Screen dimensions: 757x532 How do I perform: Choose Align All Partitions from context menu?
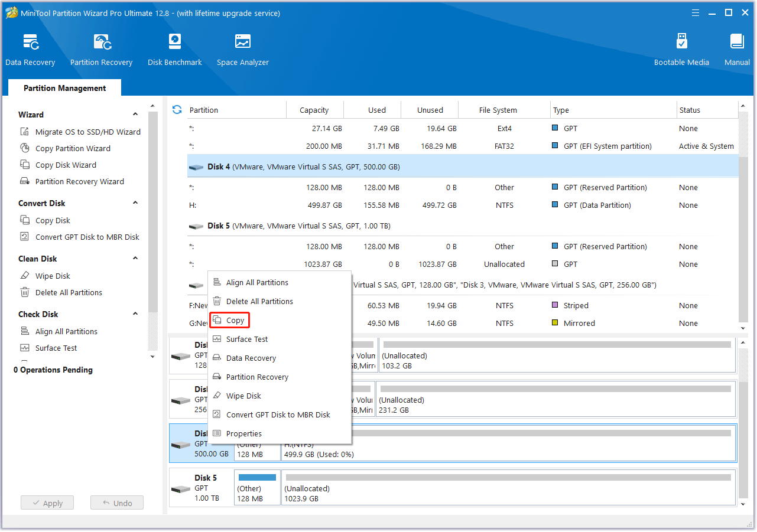(280, 282)
